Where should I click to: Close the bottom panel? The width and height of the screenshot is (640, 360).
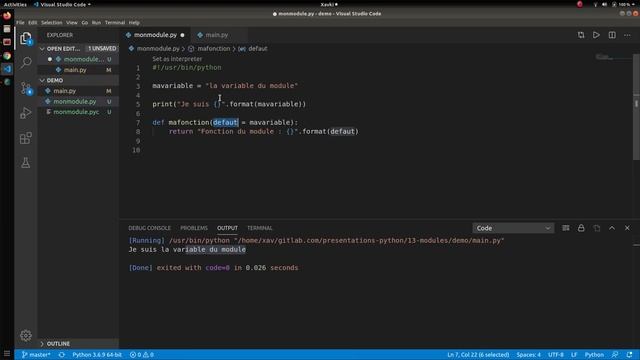627,228
